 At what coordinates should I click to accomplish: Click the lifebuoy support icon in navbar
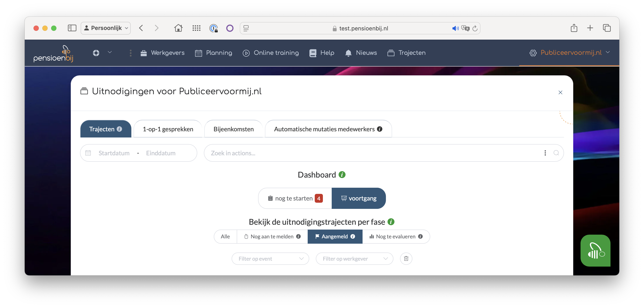coord(96,53)
